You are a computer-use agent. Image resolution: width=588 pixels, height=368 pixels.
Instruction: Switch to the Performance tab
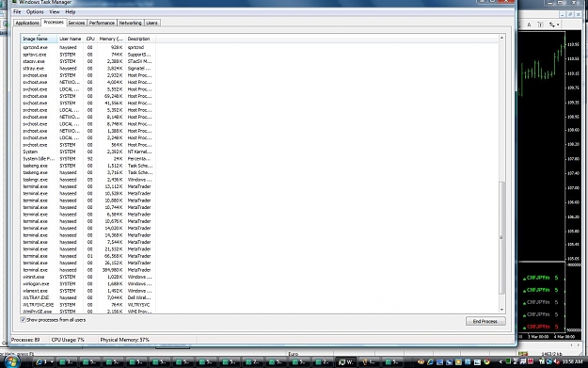point(102,23)
